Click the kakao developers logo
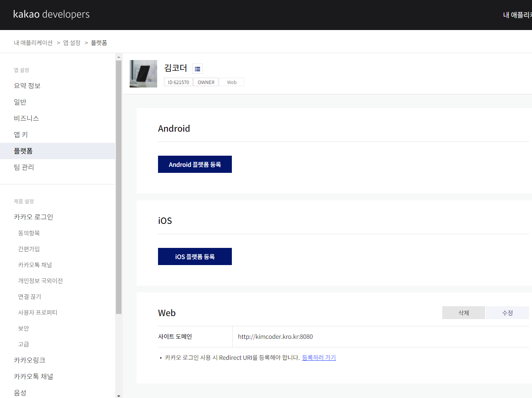 click(52, 15)
